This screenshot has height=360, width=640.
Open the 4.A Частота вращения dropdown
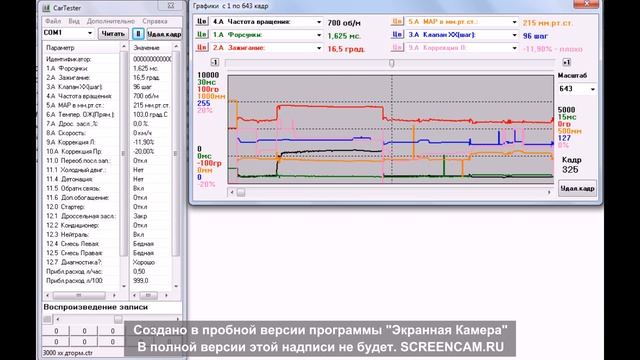(x=319, y=22)
